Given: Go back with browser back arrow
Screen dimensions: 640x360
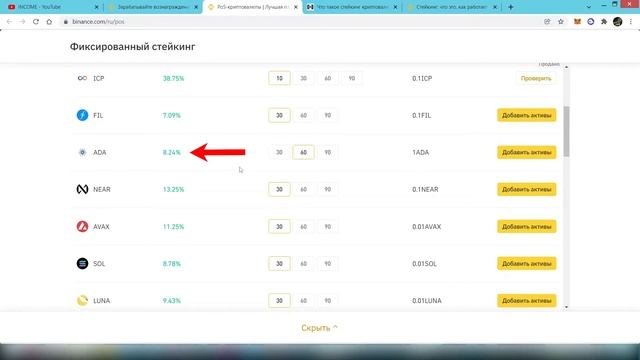Looking at the screenshot, I should pyautogui.click(x=9, y=22).
